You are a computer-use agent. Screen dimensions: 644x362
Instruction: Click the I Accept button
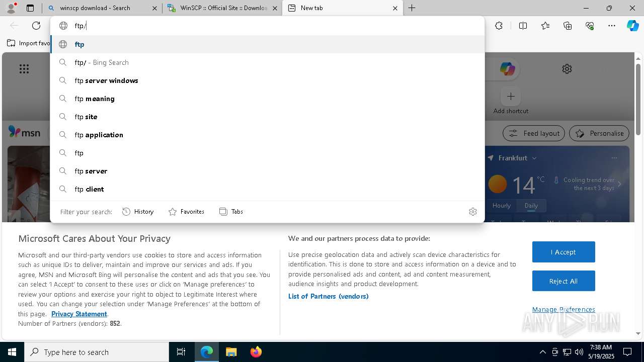coord(563,252)
